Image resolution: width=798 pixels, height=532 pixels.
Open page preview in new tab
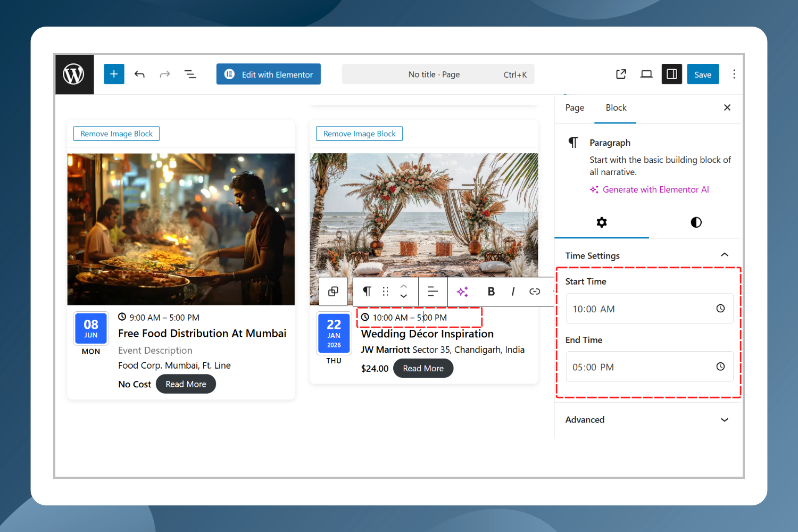pyautogui.click(x=621, y=74)
